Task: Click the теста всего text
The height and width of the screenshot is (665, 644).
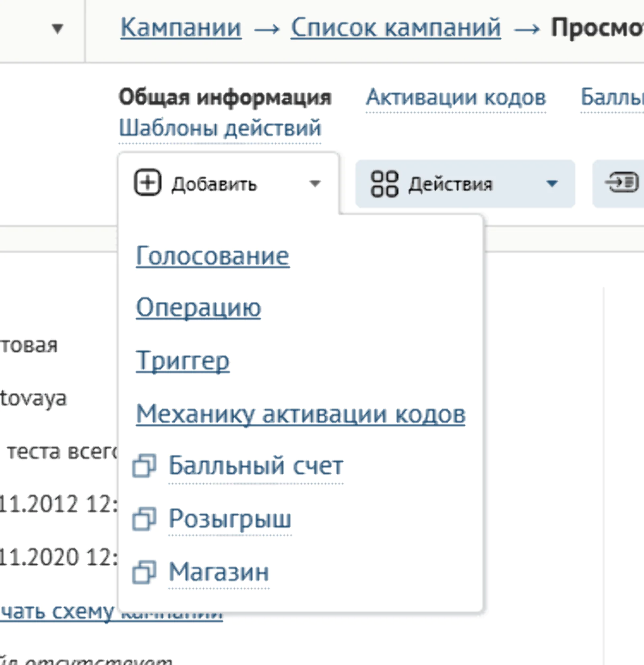Action: [x=62, y=451]
